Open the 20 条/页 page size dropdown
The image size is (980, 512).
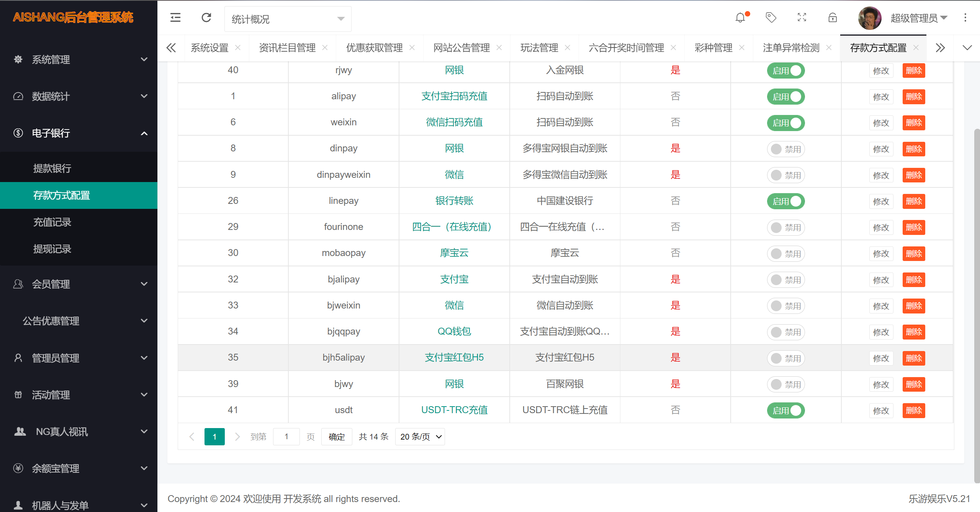click(420, 437)
